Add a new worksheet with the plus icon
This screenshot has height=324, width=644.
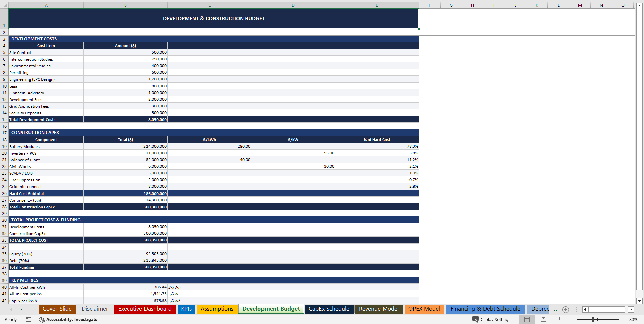(x=566, y=310)
